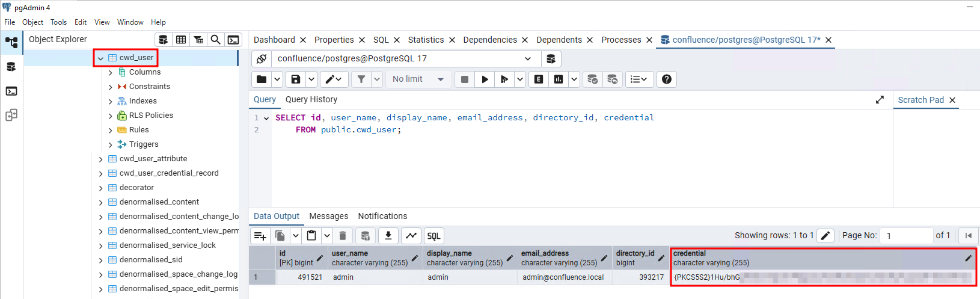
Task: Click first page navigation button
Action: [x=968, y=236]
